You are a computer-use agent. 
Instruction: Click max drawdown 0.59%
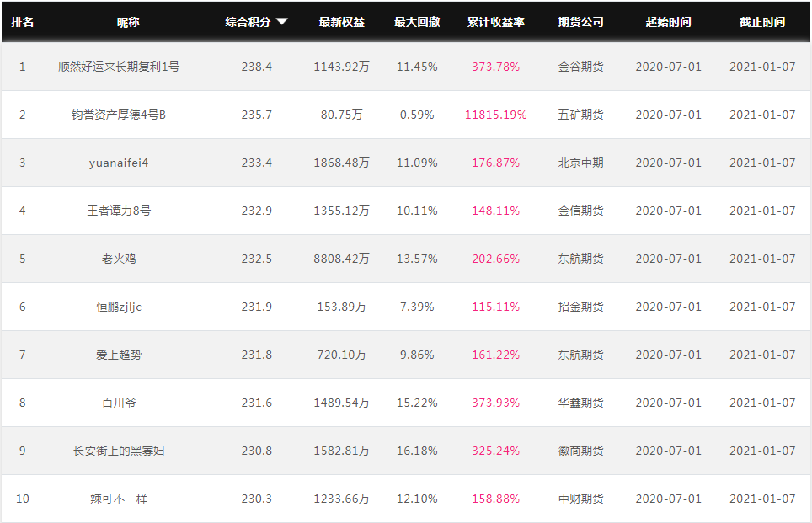(x=417, y=115)
